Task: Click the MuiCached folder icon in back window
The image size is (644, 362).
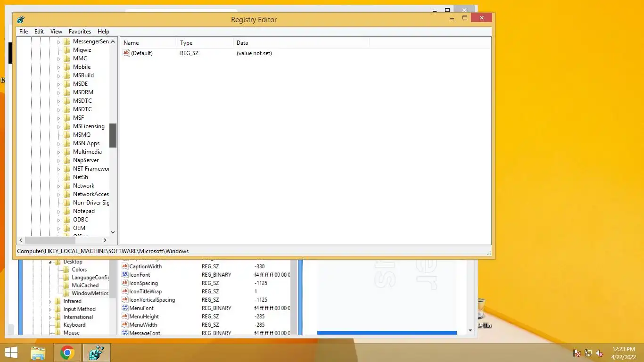Action: 66,285
